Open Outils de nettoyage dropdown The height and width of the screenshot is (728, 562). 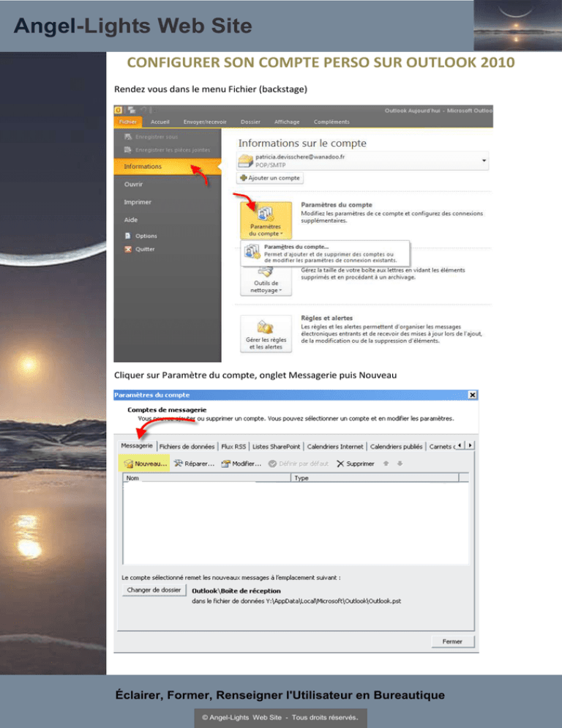[x=266, y=282]
